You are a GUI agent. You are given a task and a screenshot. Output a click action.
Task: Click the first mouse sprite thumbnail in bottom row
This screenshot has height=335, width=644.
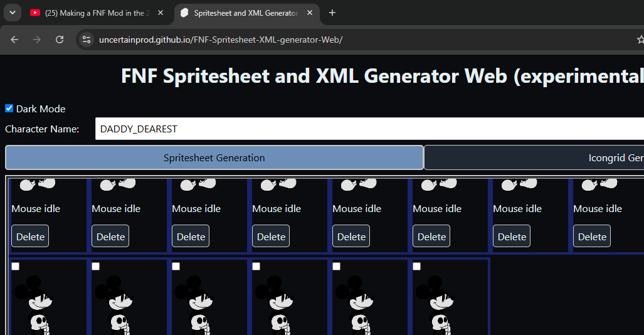tap(34, 305)
